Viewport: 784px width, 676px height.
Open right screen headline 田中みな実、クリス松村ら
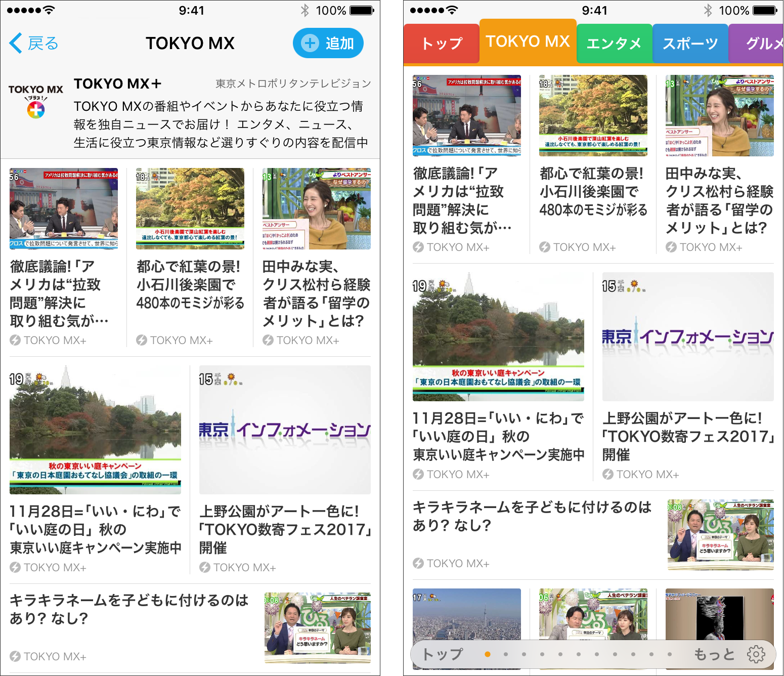click(720, 200)
